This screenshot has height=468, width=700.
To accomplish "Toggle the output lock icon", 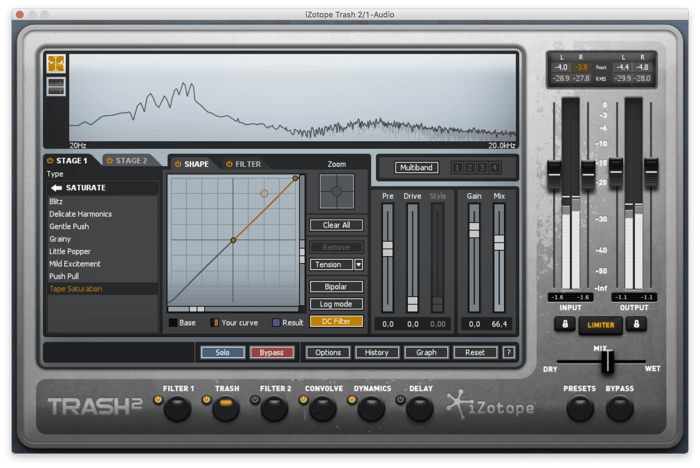I will click(636, 324).
